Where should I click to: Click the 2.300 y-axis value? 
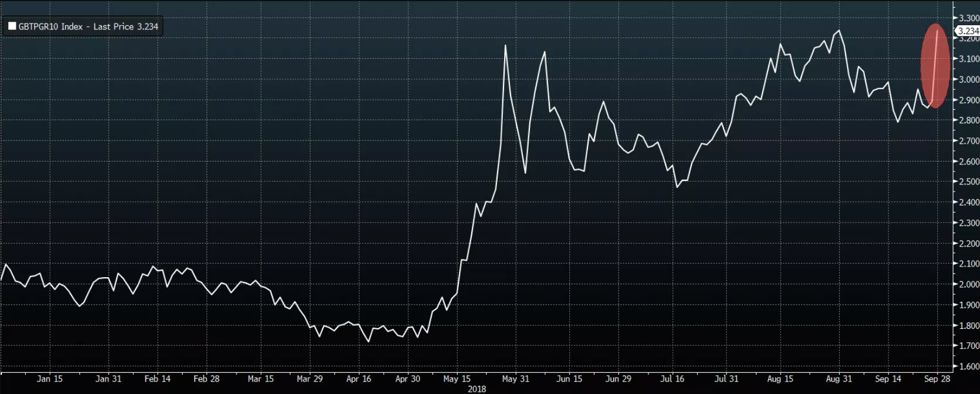(x=969, y=223)
